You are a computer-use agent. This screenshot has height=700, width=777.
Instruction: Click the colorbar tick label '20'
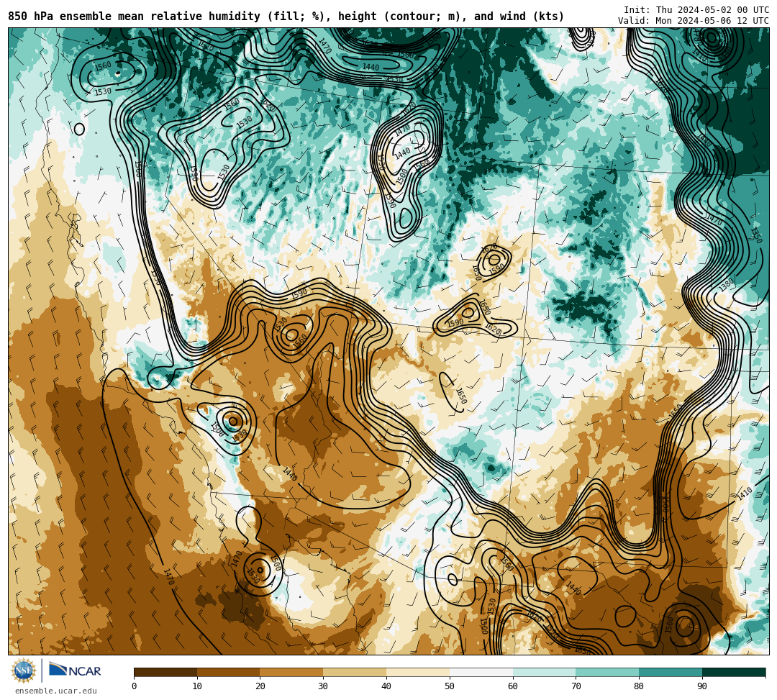coord(260,686)
